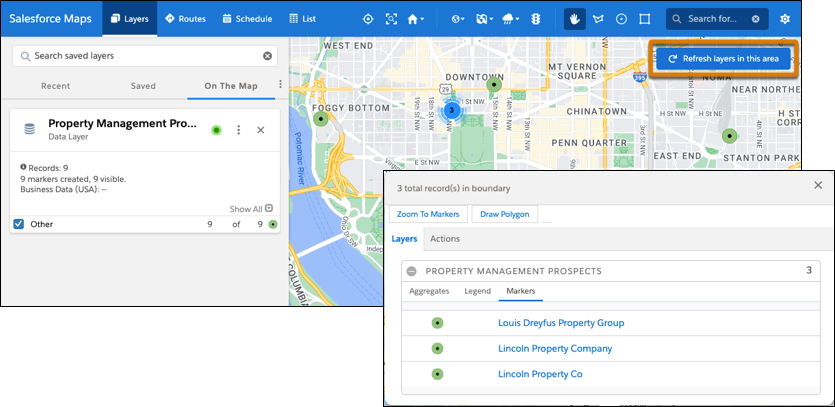Expand Show All in layer card

(251, 209)
